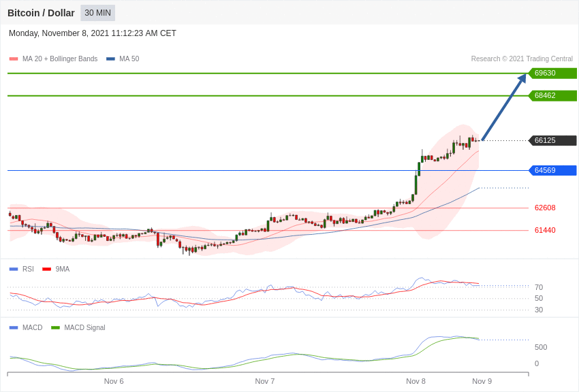Click the 62608 red support level label
Screen dimensions: 579x392
point(545,208)
